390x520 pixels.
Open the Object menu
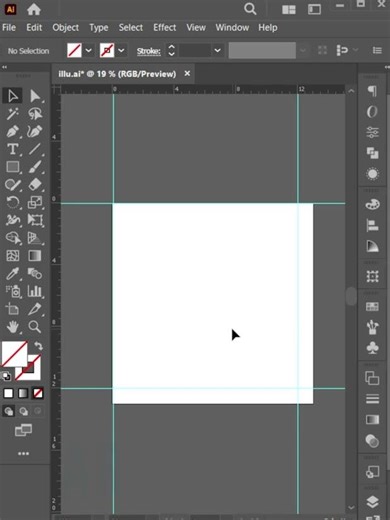pyautogui.click(x=65, y=27)
